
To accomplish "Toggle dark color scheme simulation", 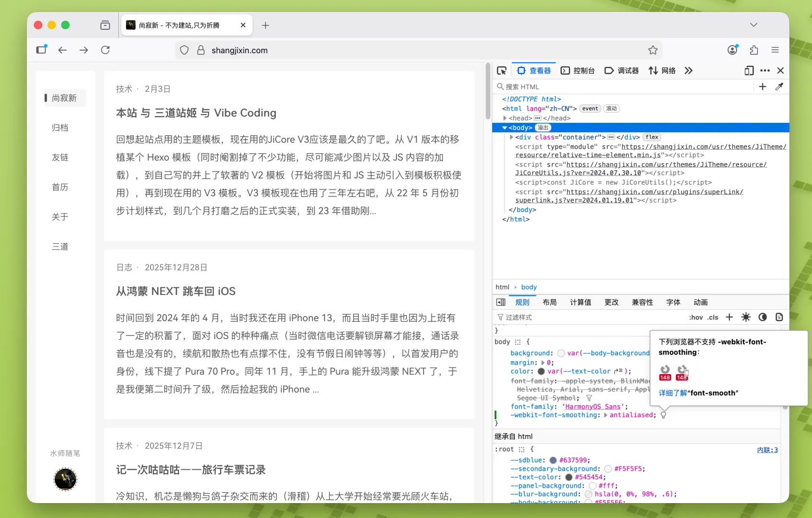I will click(x=763, y=317).
